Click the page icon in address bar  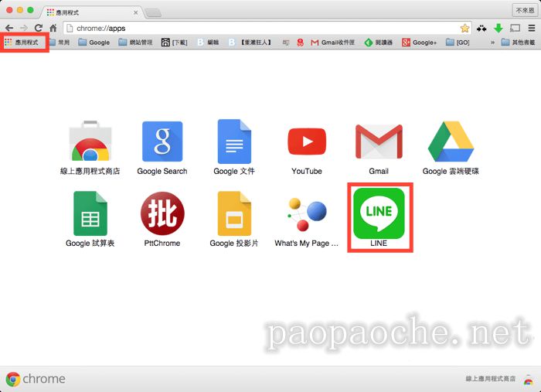pyautogui.click(x=70, y=28)
